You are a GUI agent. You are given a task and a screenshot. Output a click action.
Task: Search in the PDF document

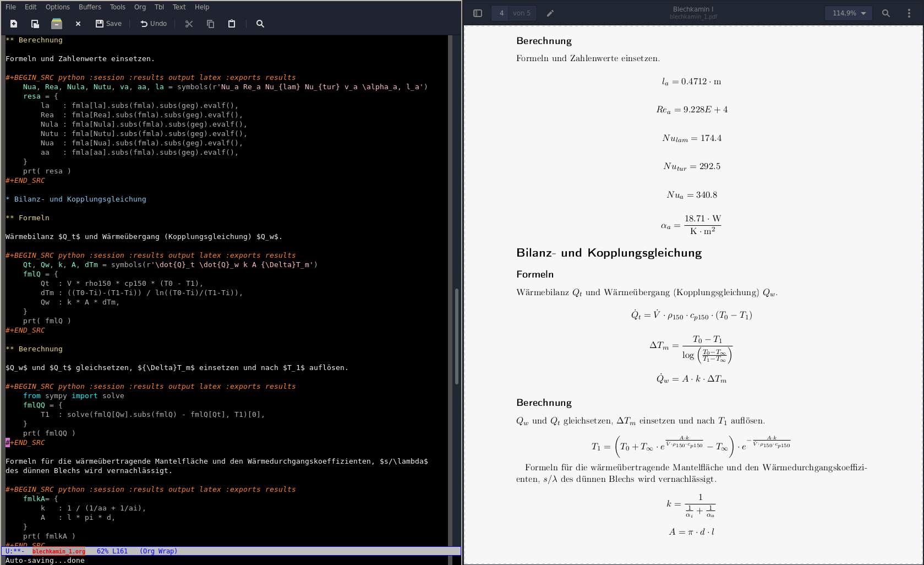(x=886, y=13)
